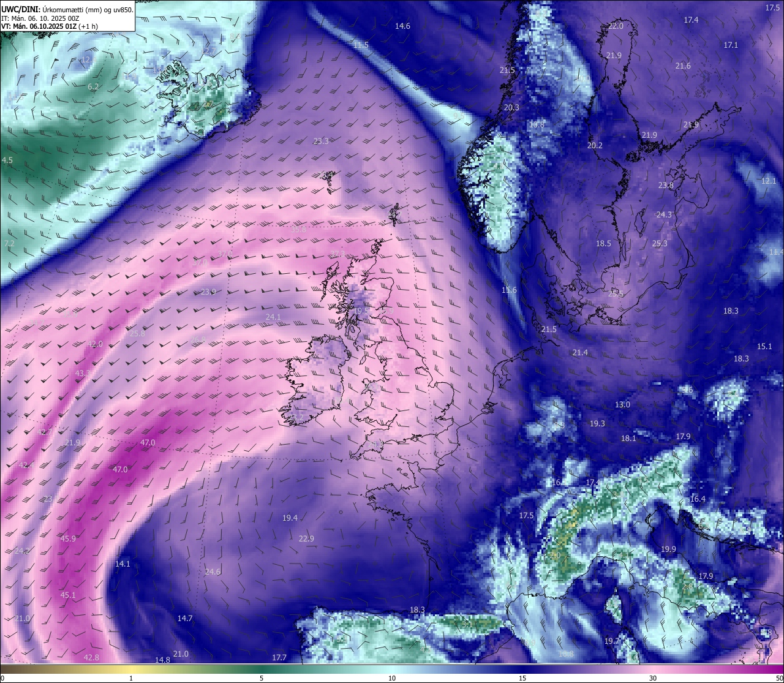Click the 42.0 value label
The height and width of the screenshot is (683, 784).
click(95, 344)
